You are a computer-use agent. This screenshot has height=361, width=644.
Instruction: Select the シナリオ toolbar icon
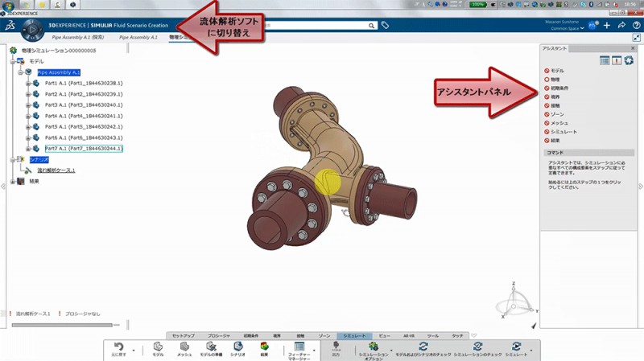pos(237,347)
